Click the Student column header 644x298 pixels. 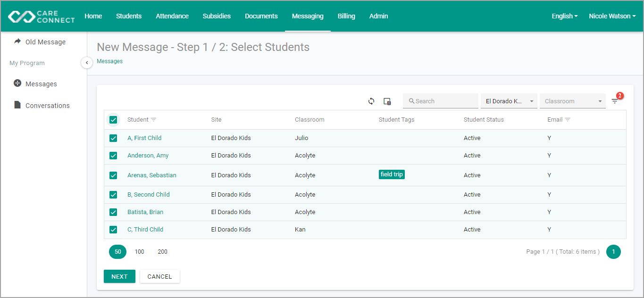pyautogui.click(x=138, y=120)
